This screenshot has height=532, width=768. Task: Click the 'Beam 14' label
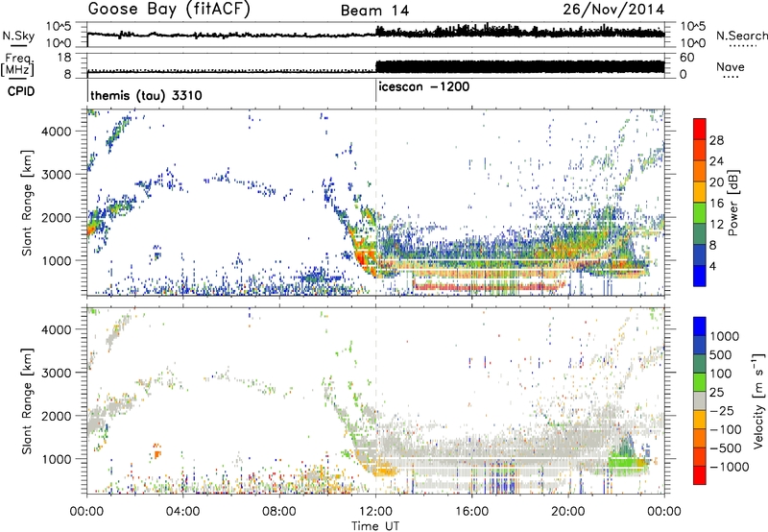[374, 11]
